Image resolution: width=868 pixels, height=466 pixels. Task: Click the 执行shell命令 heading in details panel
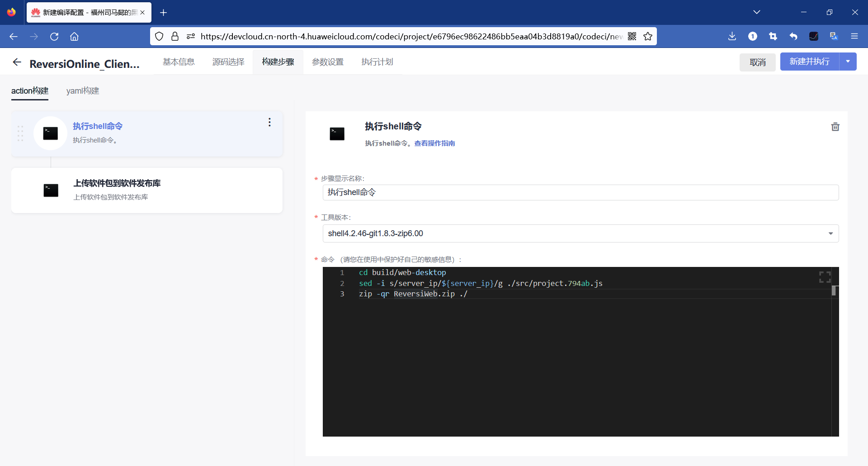393,126
